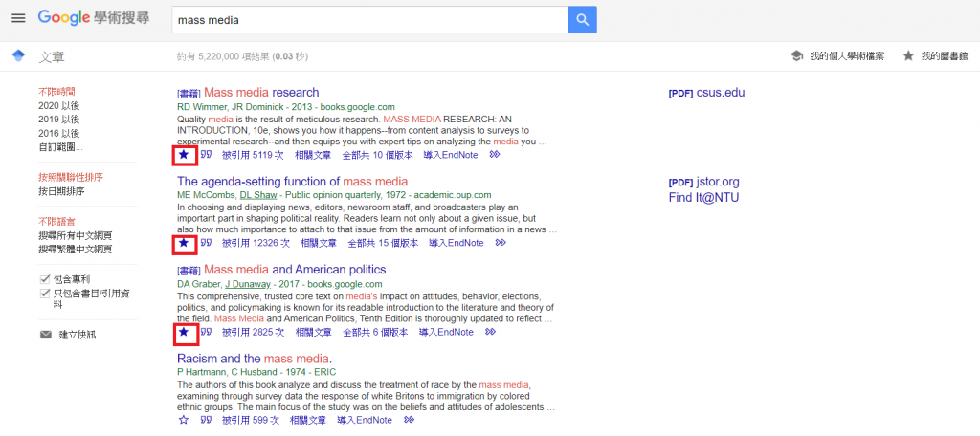Toggle the 只包含書目/引用資料 checkbox
Viewport: 980px width, 436px height.
[x=44, y=294]
